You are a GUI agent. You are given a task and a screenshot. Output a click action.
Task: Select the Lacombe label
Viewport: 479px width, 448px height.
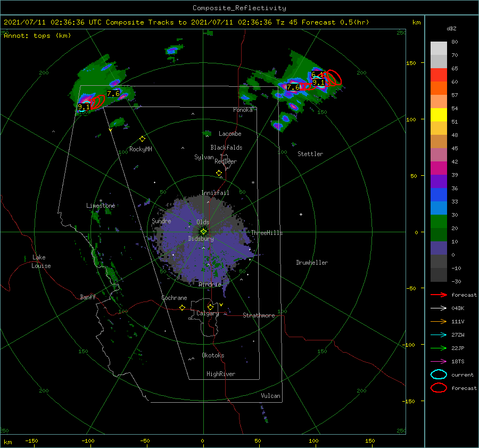pos(230,134)
